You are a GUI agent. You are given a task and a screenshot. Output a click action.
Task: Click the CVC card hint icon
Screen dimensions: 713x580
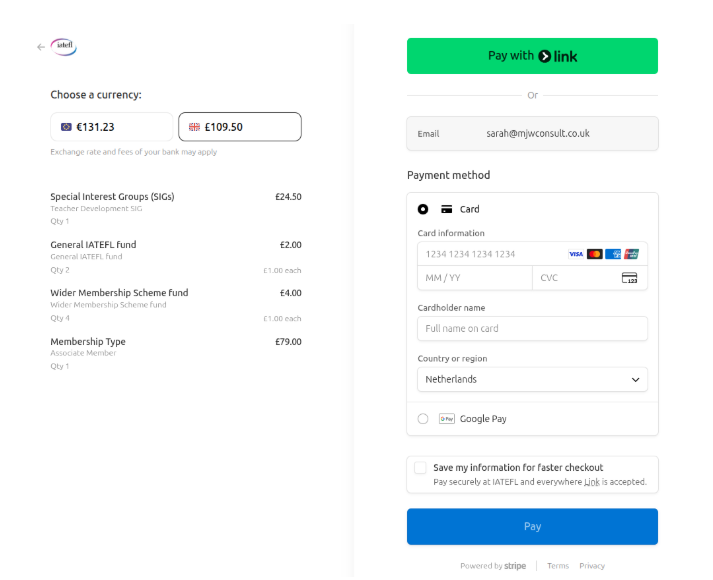pos(629,278)
